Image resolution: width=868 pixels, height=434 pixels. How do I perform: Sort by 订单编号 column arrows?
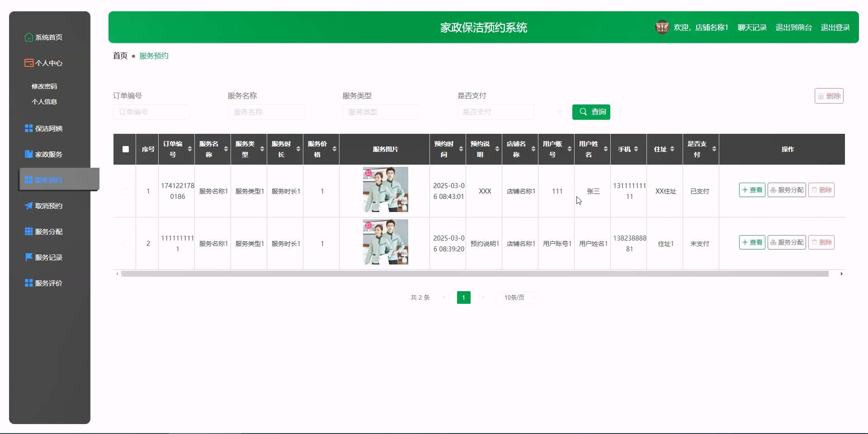(x=190, y=149)
